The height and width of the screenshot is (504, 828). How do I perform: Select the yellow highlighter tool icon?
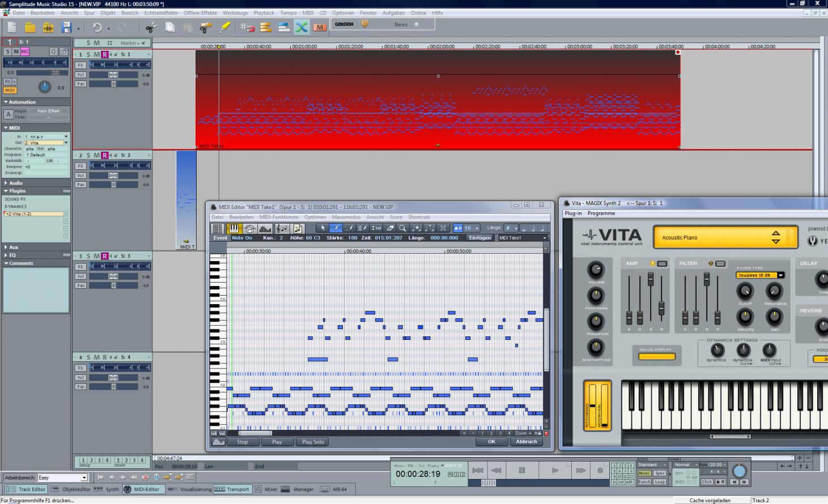(x=225, y=27)
